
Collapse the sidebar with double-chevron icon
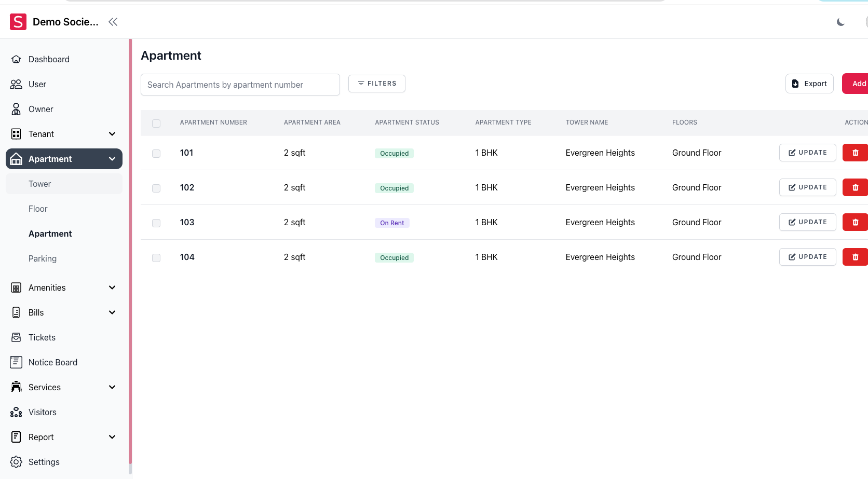(x=113, y=22)
